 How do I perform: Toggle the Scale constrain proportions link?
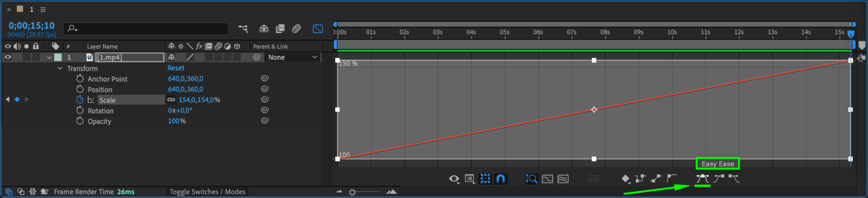[x=172, y=100]
